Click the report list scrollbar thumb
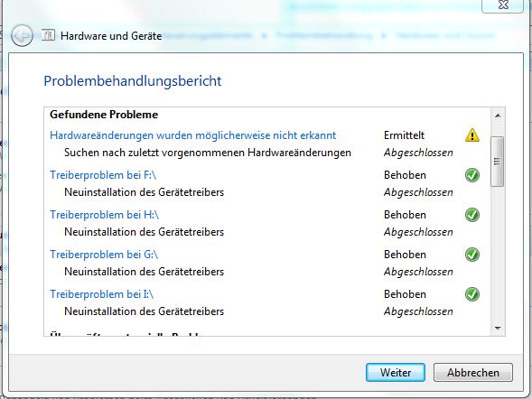 tap(498, 162)
